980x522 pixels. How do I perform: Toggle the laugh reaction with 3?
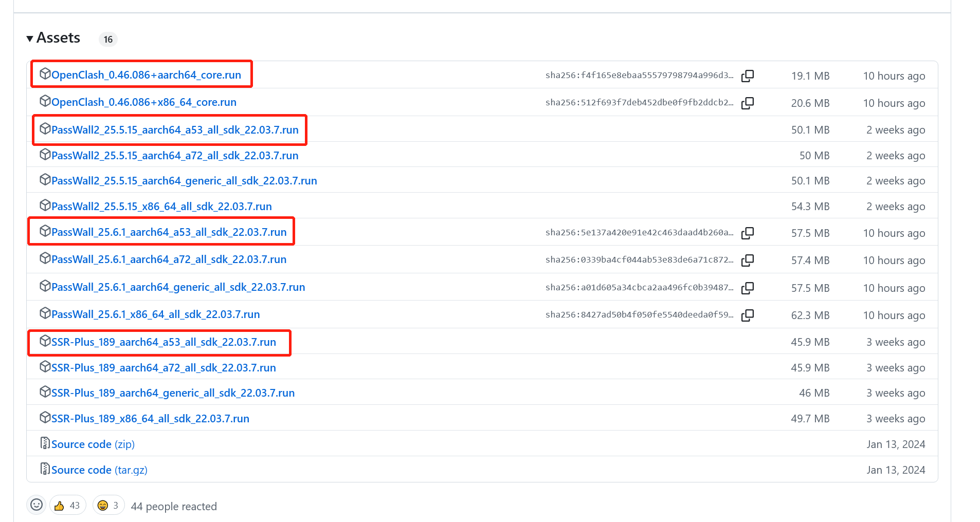108,506
